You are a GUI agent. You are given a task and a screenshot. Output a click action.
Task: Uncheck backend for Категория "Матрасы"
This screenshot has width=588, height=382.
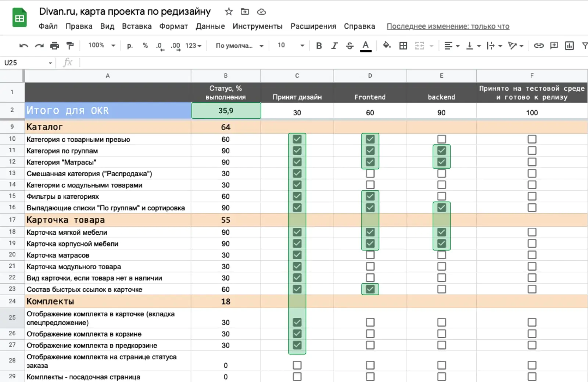[x=441, y=162]
